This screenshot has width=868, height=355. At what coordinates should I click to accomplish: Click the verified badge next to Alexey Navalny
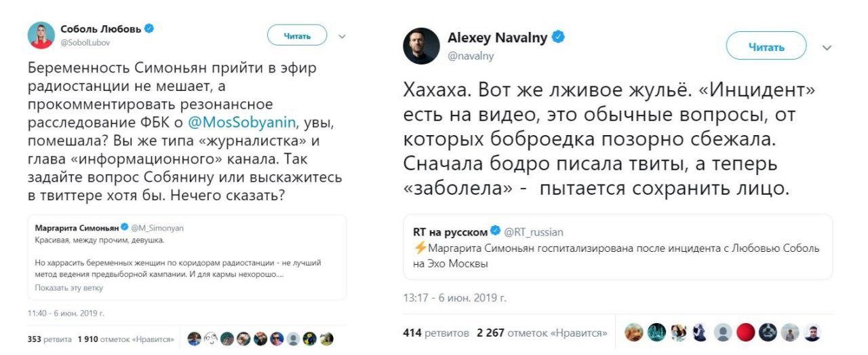point(558,37)
